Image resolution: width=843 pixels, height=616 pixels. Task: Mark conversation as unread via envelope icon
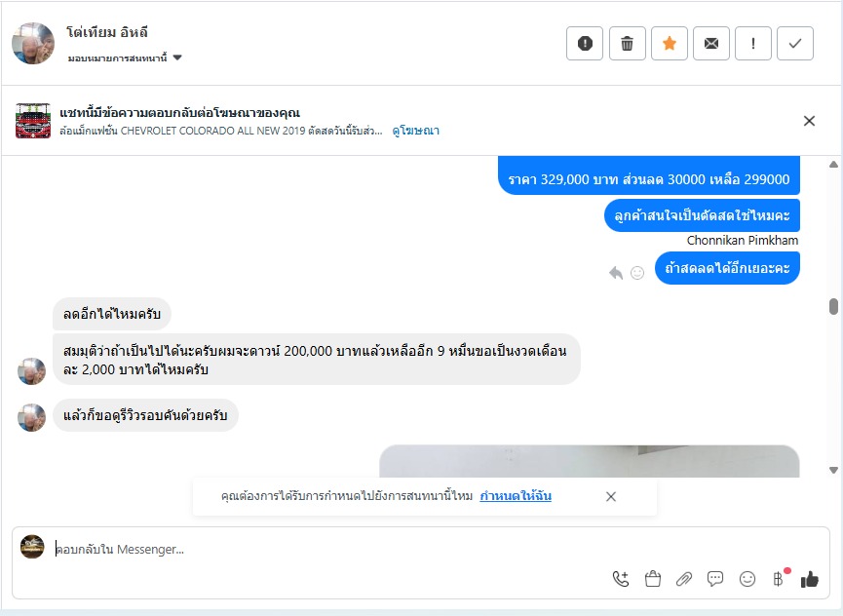point(711,43)
